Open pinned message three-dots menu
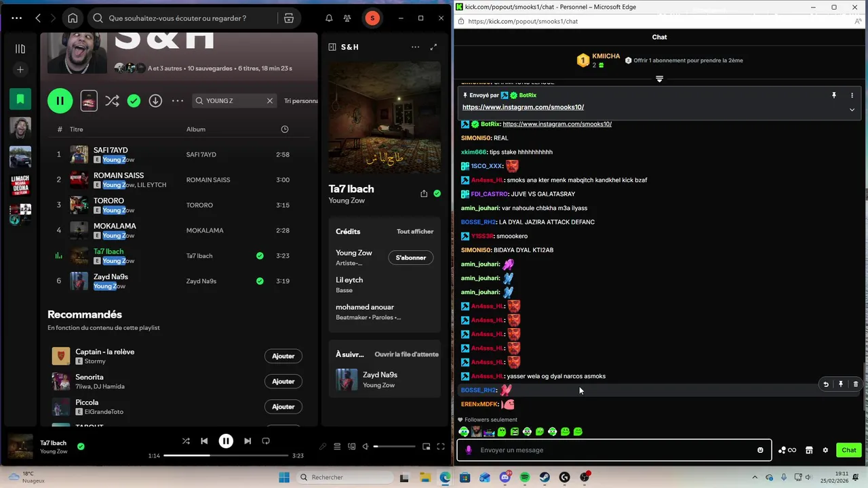 852,96
